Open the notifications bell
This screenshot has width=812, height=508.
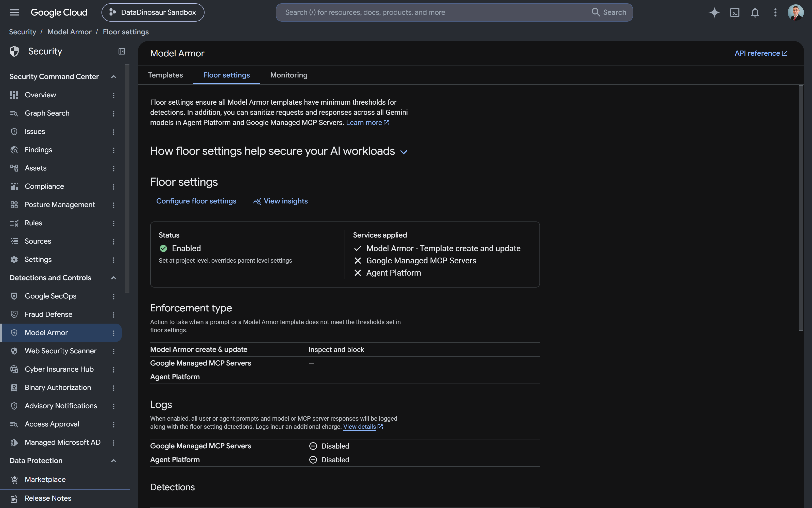point(755,12)
